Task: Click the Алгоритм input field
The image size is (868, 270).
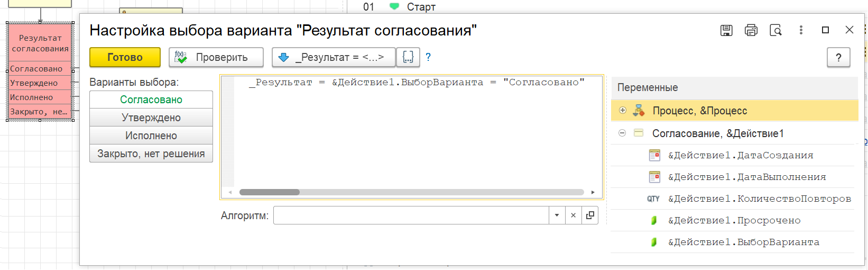Action: pyautogui.click(x=411, y=215)
